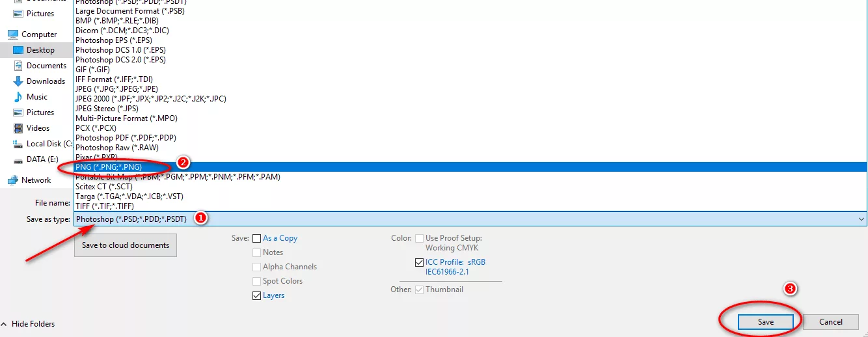Open the Videos folder icon

[x=18, y=128]
